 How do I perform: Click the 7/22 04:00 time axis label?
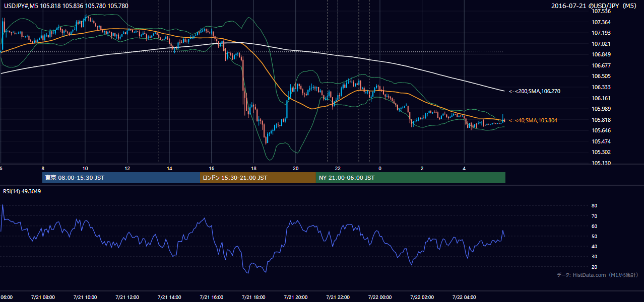tap(465, 297)
